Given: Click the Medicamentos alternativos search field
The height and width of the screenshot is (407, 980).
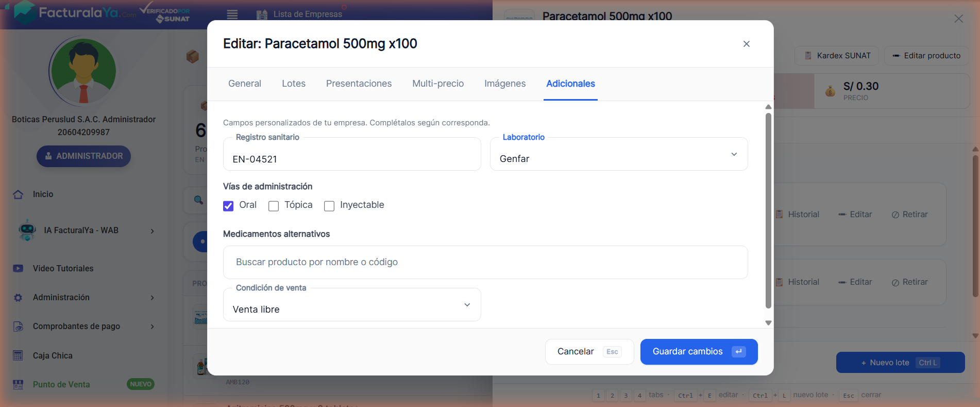Looking at the screenshot, I should click(485, 262).
